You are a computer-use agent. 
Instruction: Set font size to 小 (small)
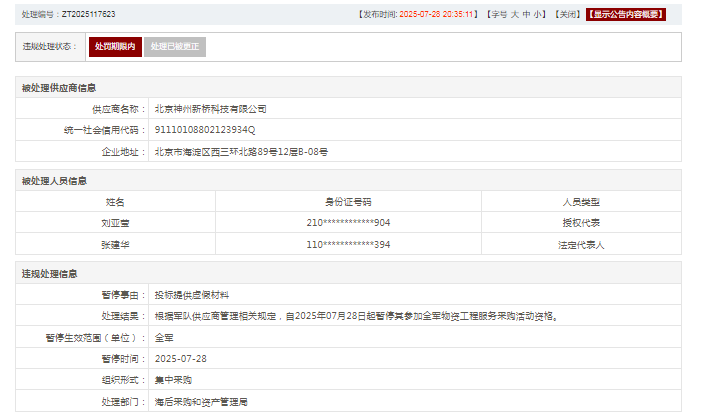pyautogui.click(x=539, y=15)
